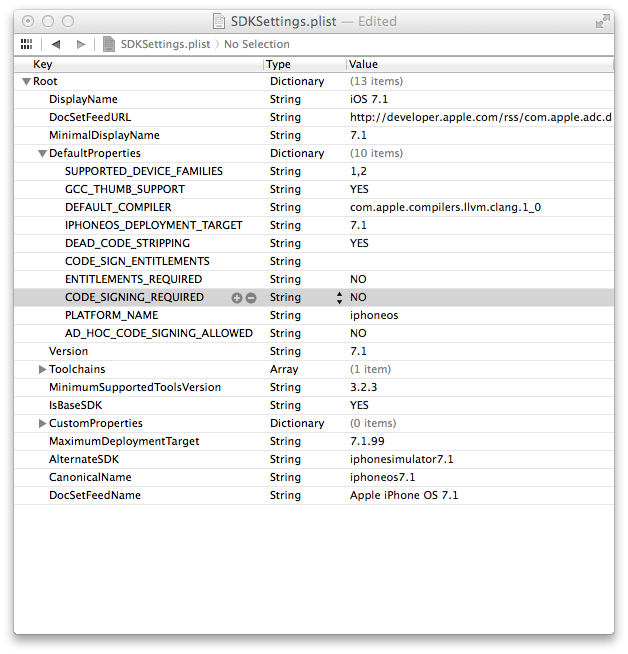Click the iphonesimulator7.1 value
Screen dimensions: 628x654
402,459
